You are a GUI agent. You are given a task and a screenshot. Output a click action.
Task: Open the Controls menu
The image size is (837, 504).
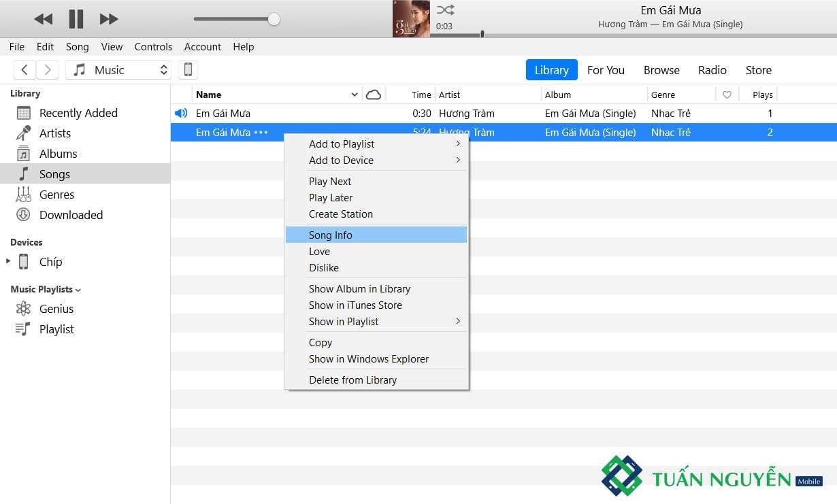click(x=153, y=46)
